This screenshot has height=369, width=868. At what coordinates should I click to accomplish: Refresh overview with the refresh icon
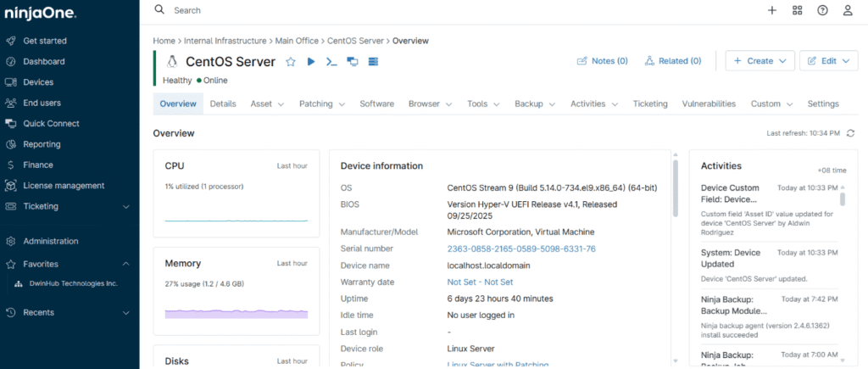pos(851,133)
